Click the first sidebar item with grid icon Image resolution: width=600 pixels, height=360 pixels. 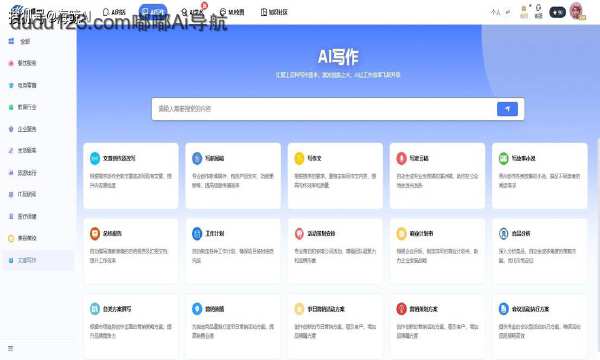tap(20, 41)
